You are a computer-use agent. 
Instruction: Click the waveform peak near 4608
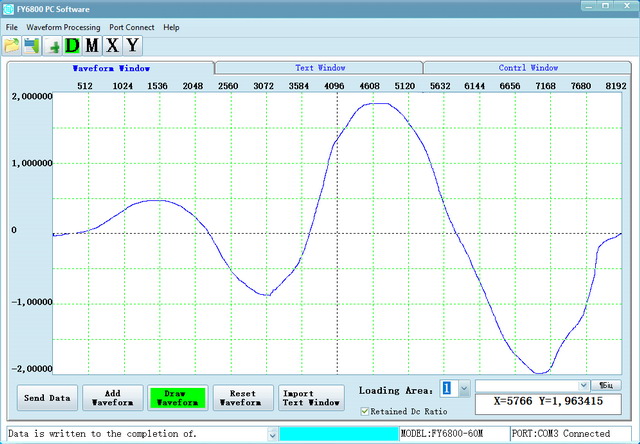click(x=376, y=104)
